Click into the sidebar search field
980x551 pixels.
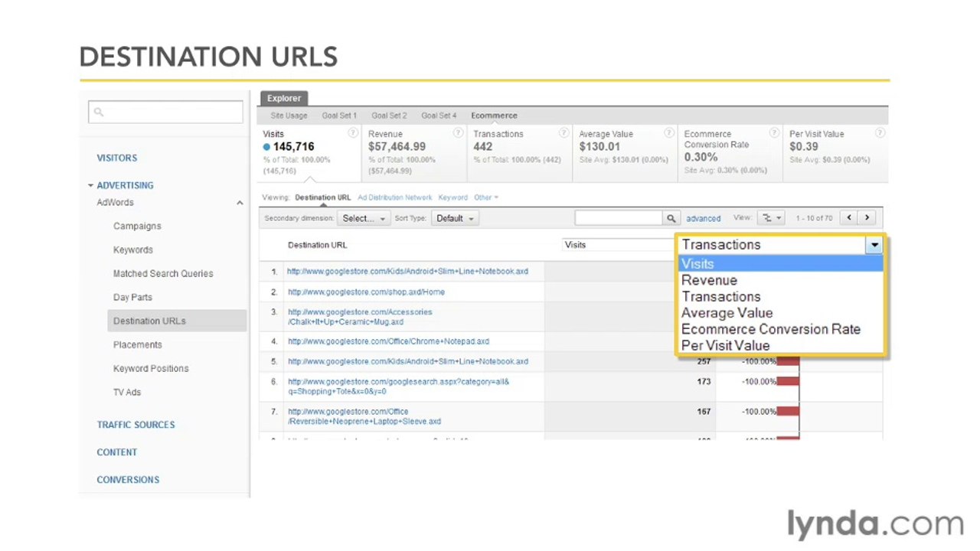(x=165, y=112)
